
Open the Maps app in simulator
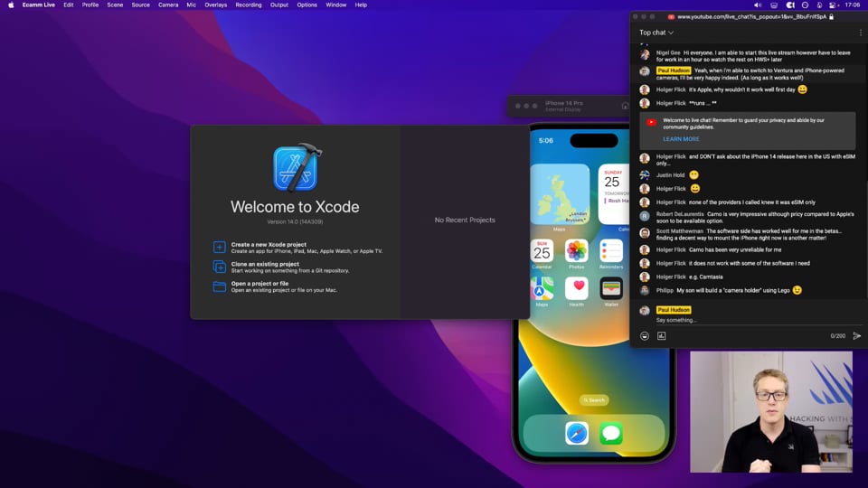coord(542,288)
